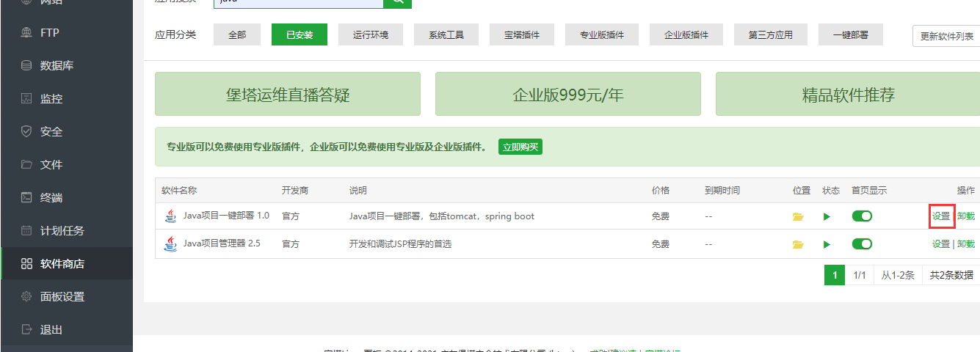
Task: Select the 专业版插件 category tab
Action: tap(602, 34)
